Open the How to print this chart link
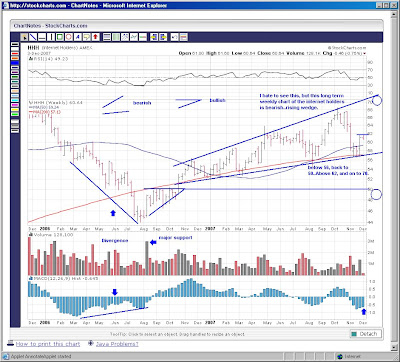 pos(48,344)
